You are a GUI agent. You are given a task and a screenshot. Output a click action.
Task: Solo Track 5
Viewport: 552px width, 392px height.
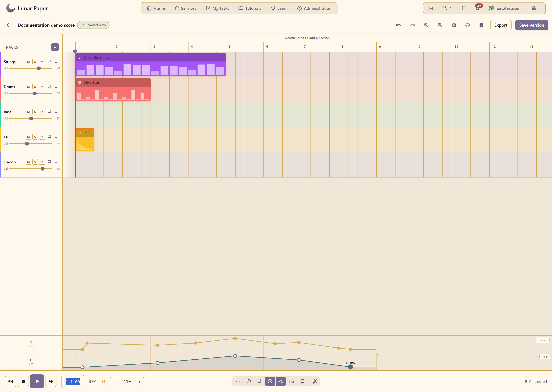click(x=35, y=162)
